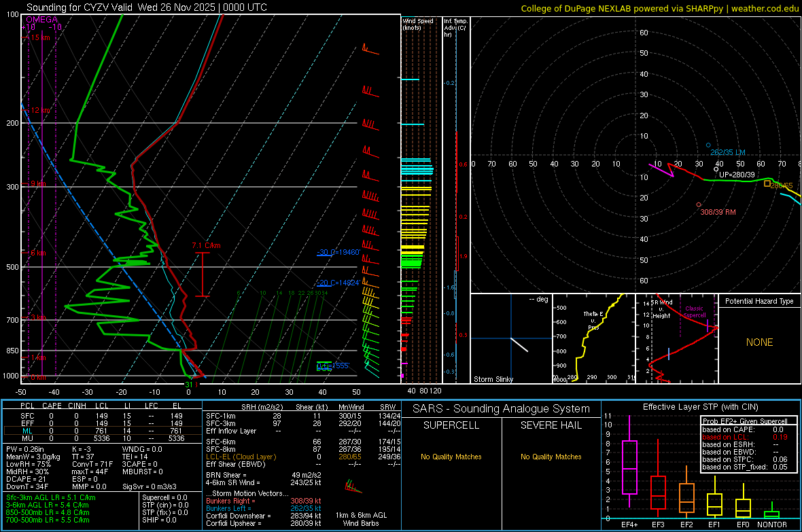
Task: Click the red Bunkers Right storm motion row
Action: pos(264,501)
